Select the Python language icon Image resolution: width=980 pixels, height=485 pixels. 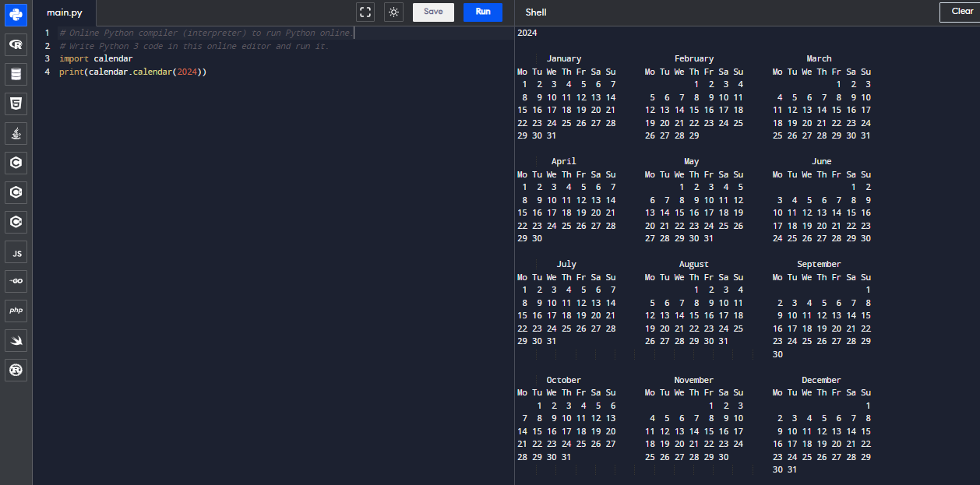coord(16,16)
